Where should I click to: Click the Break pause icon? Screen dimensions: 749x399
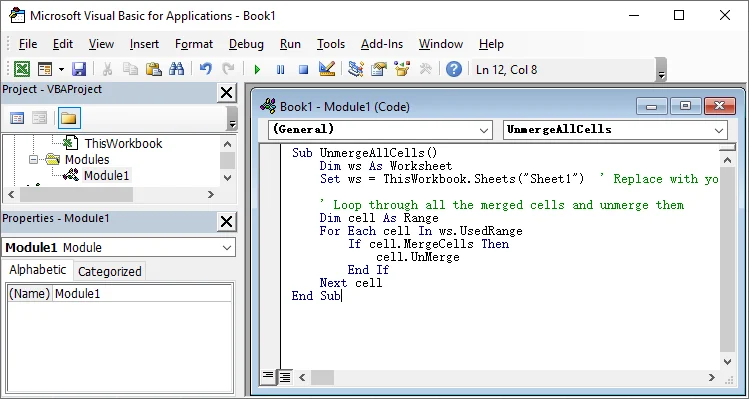[280, 70]
